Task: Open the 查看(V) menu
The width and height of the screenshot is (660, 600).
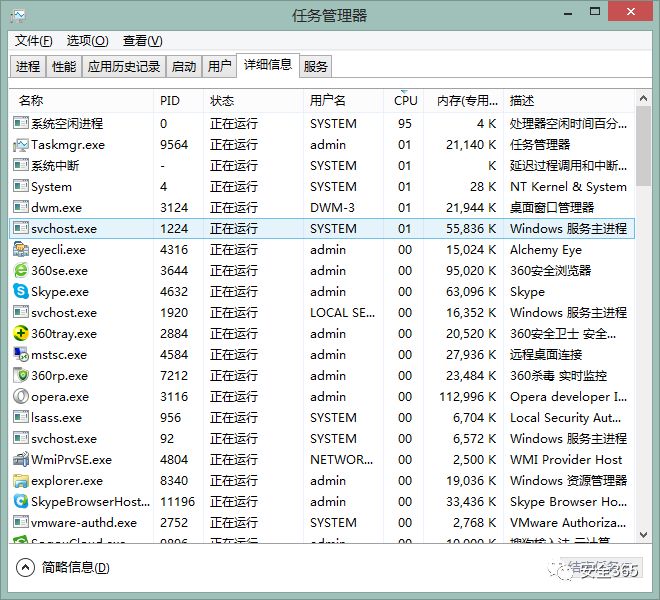Action: (x=142, y=41)
